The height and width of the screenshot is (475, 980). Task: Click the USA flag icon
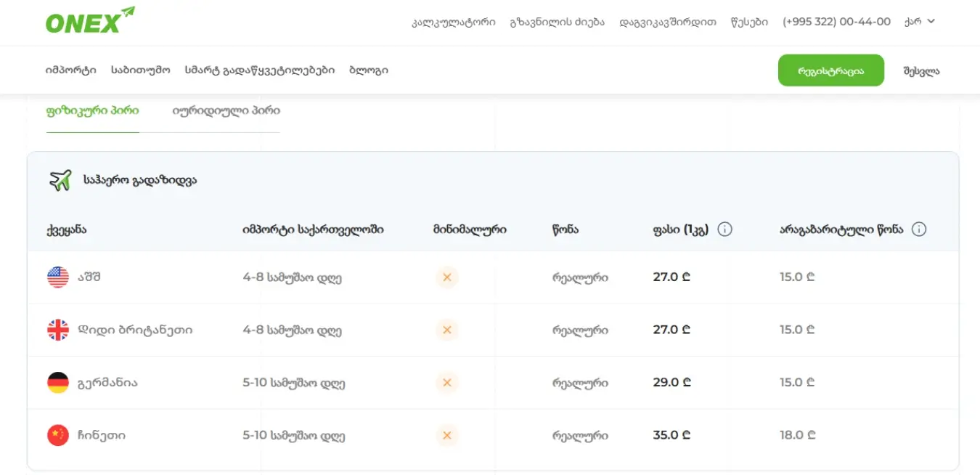pyautogui.click(x=58, y=277)
